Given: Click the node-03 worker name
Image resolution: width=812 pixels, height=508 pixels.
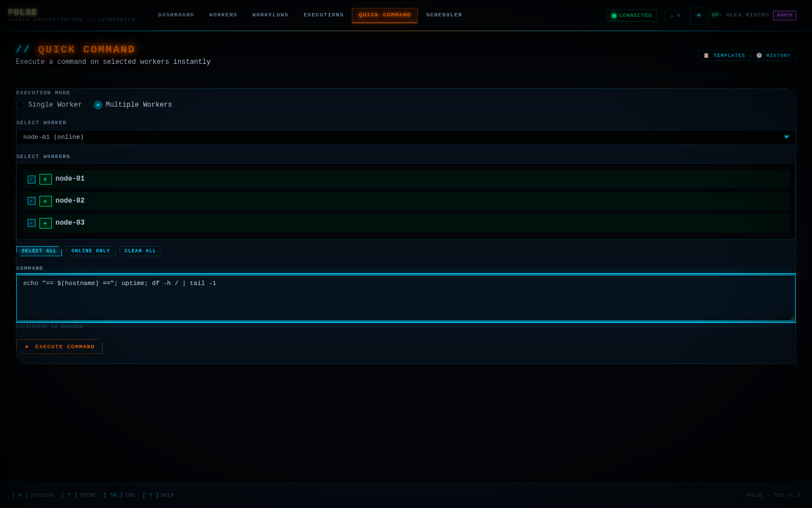Looking at the screenshot, I should [x=70, y=223].
